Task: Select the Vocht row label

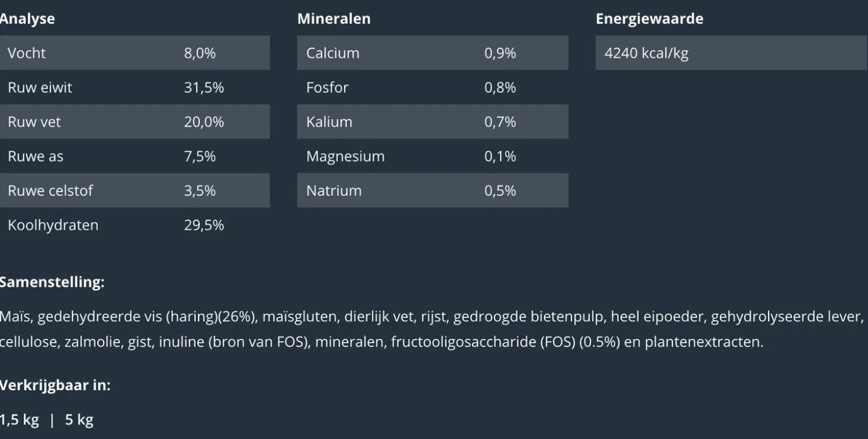Action: coord(27,53)
